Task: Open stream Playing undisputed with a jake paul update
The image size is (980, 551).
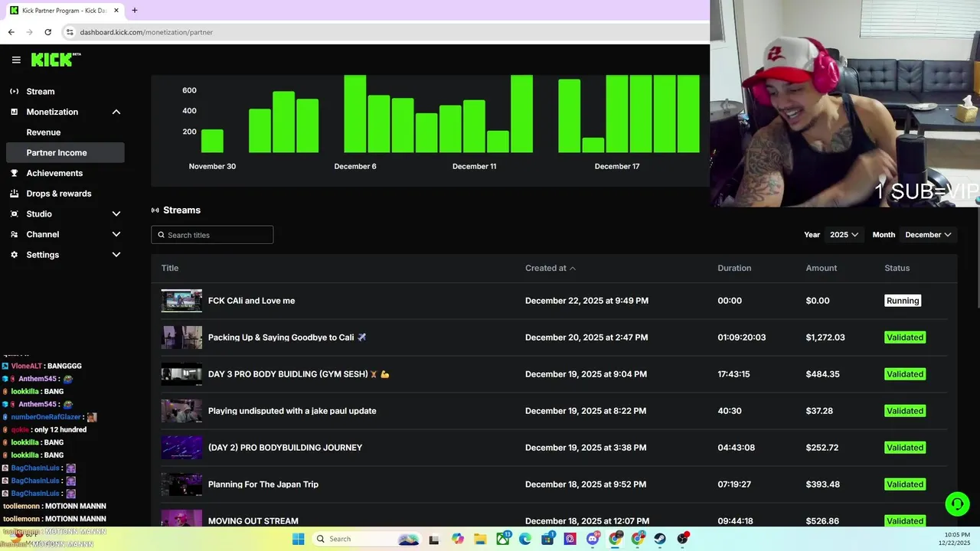Action: click(x=292, y=411)
